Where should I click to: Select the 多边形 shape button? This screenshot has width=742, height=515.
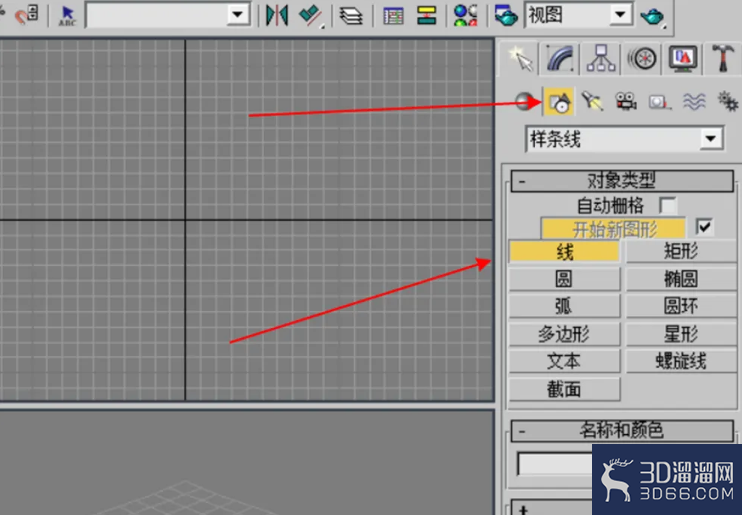(x=564, y=334)
